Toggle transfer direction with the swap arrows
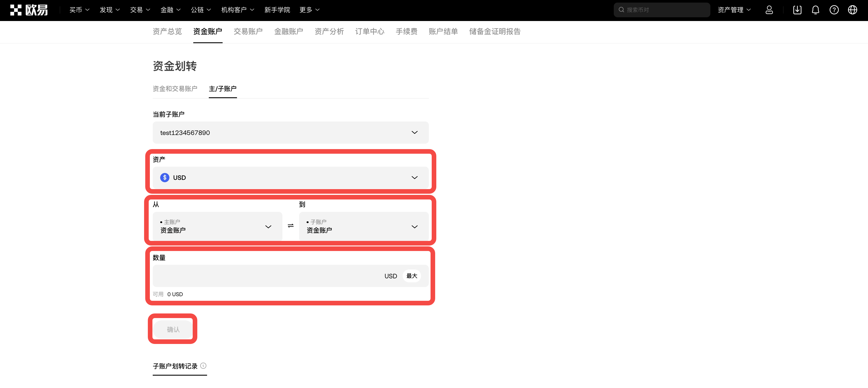The width and height of the screenshot is (868, 388). (x=290, y=226)
